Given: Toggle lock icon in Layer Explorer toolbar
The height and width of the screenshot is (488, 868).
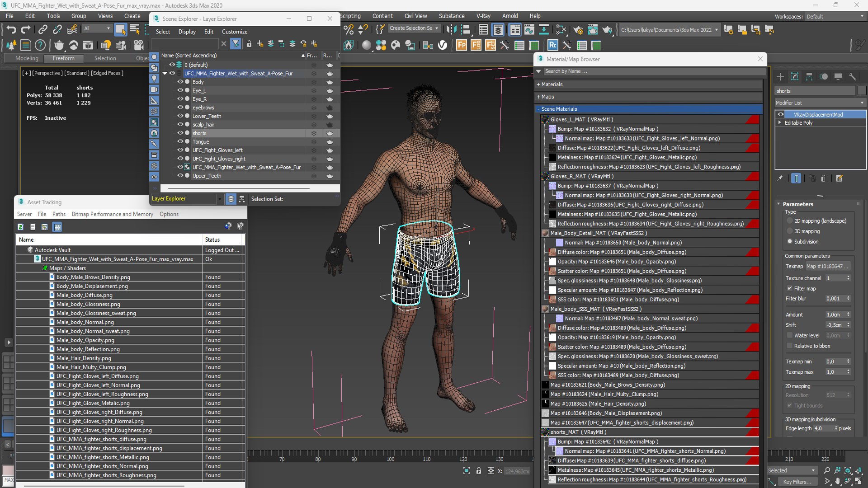Looking at the screenshot, I should click(249, 44).
